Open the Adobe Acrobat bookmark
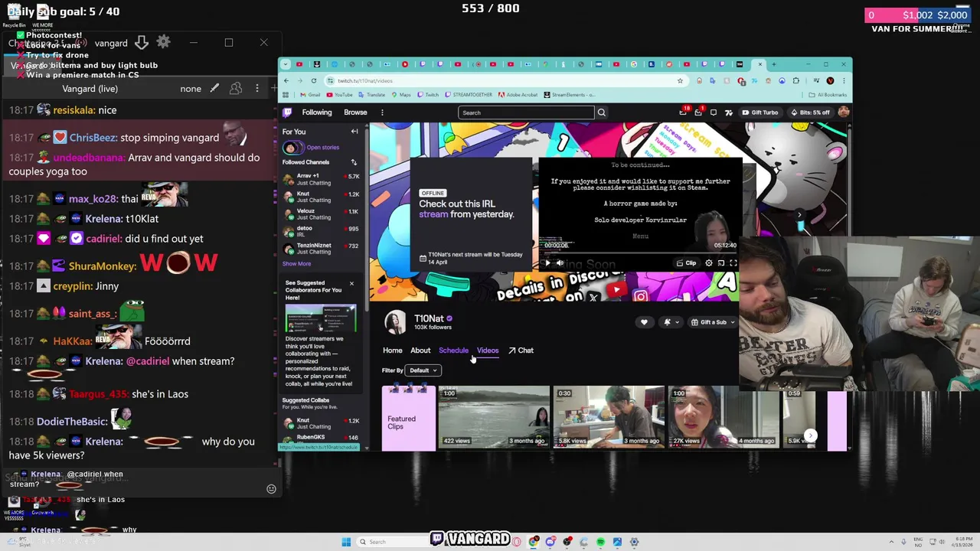Screen dimensions: 980x551 (519, 95)
